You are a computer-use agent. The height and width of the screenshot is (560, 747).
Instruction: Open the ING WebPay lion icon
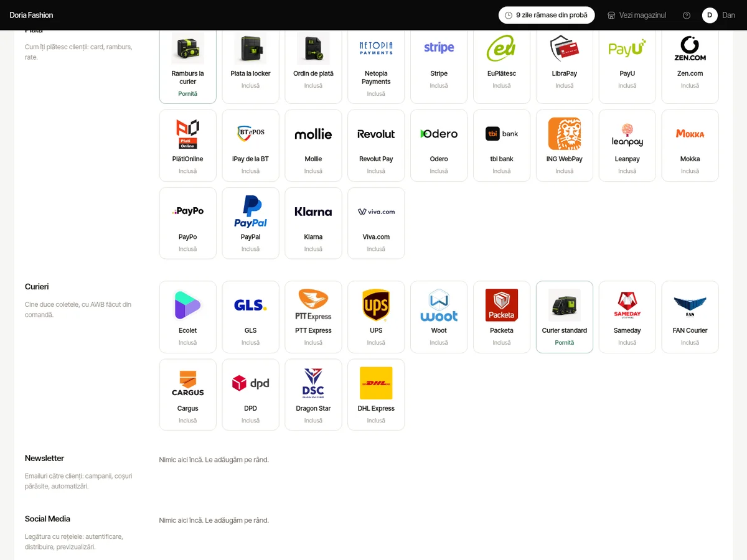coord(565,134)
